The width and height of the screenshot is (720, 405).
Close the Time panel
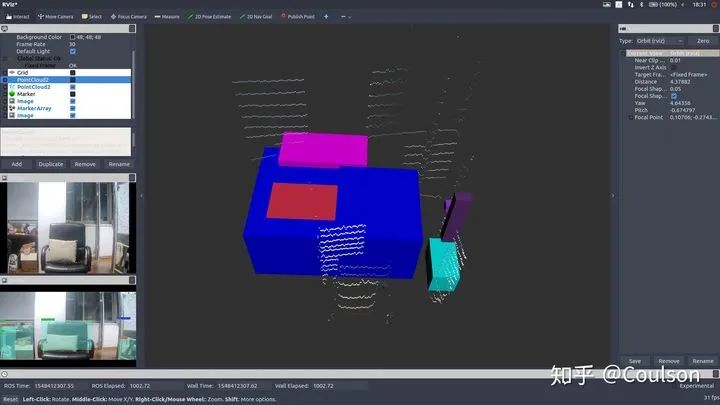(x=715, y=374)
